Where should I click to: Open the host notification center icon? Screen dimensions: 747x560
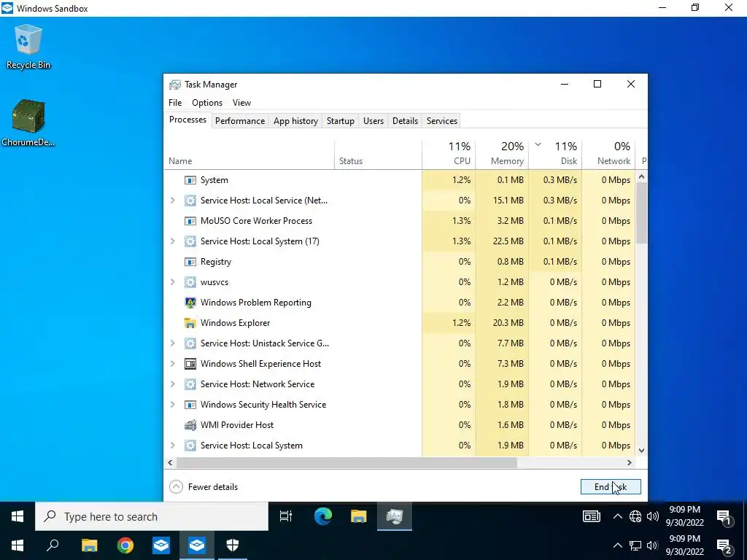coord(724,546)
